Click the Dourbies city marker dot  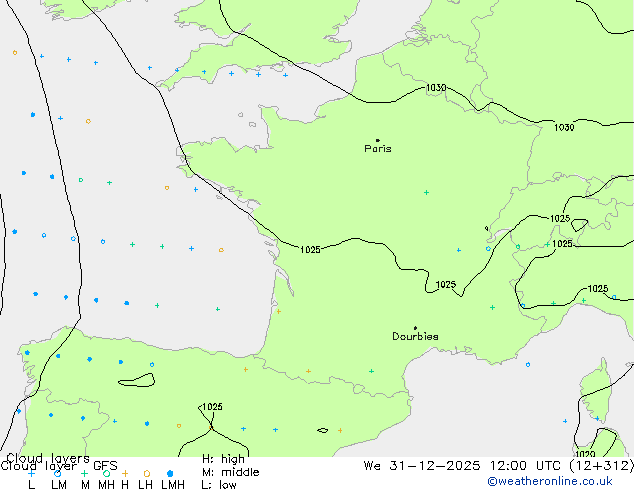(415, 328)
